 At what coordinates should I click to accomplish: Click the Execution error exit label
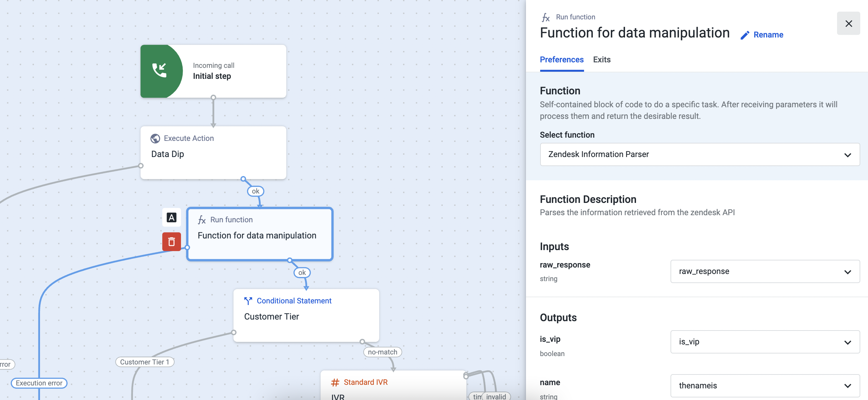[39, 383]
